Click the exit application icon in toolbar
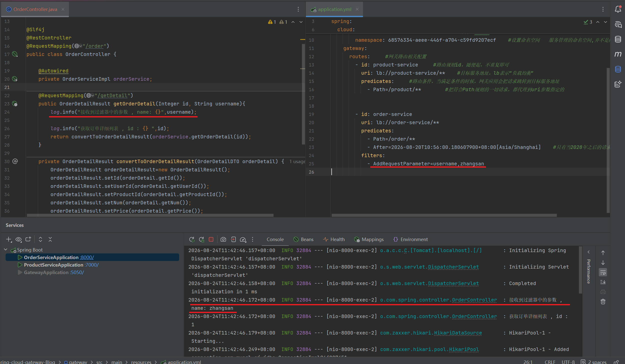 click(x=233, y=239)
